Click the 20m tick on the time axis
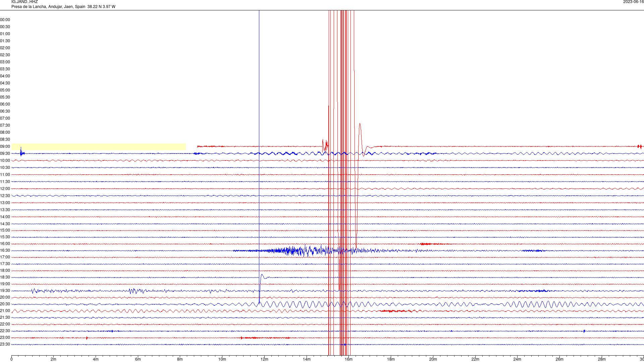 click(433, 359)
